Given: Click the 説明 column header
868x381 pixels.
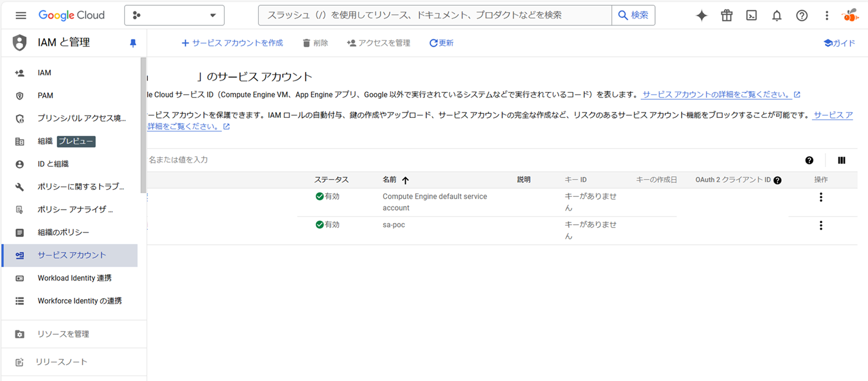Looking at the screenshot, I should click(524, 180).
